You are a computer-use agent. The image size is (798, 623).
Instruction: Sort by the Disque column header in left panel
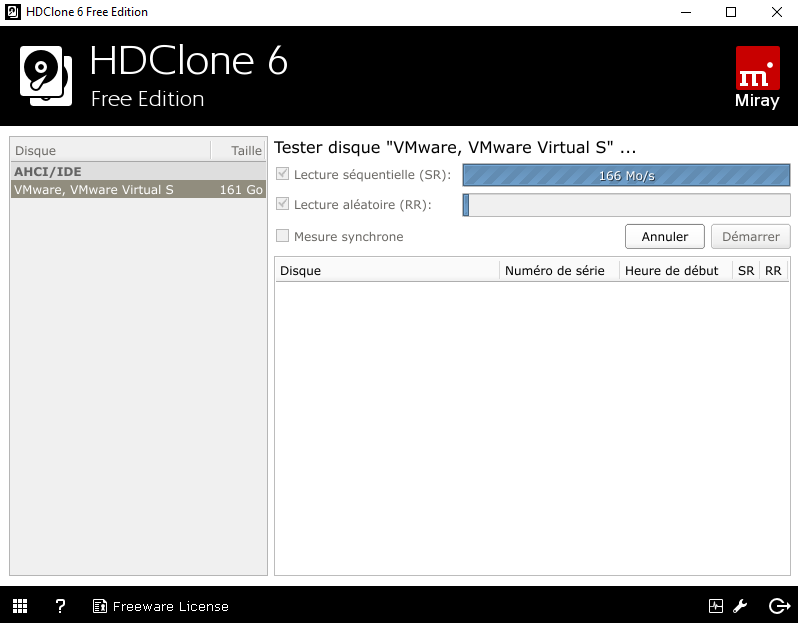pyautogui.click(x=110, y=151)
